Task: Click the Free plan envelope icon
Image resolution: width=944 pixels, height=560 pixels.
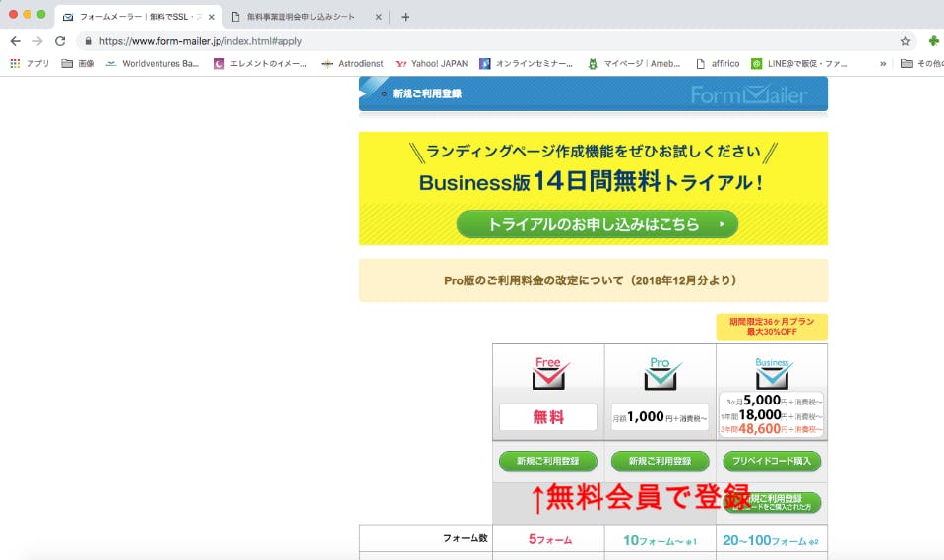Action: pyautogui.click(x=548, y=373)
